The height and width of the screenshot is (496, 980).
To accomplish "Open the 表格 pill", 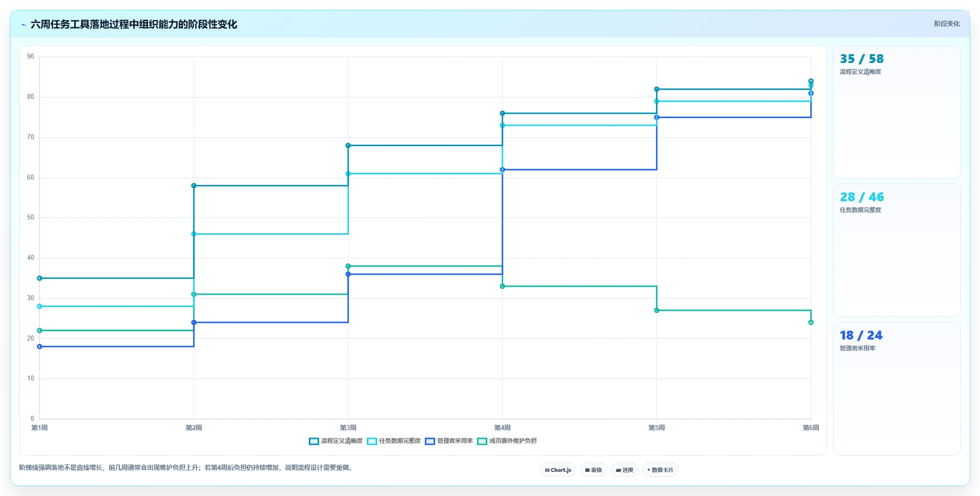I will point(594,470).
